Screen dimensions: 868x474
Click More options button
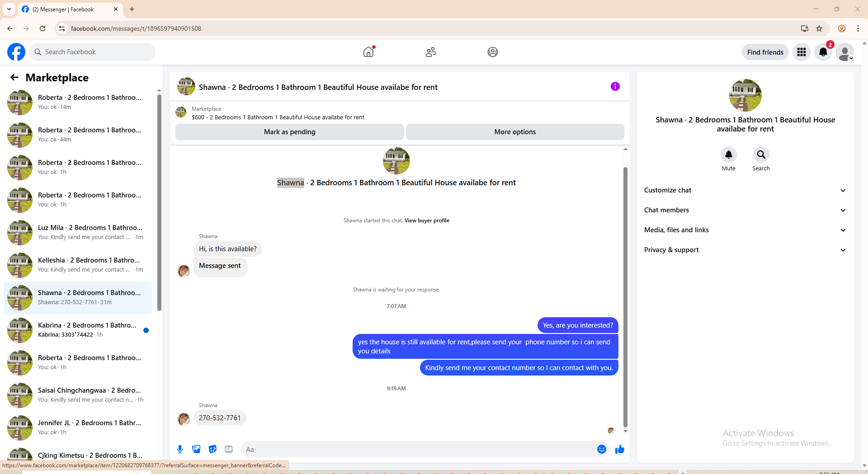tap(515, 132)
